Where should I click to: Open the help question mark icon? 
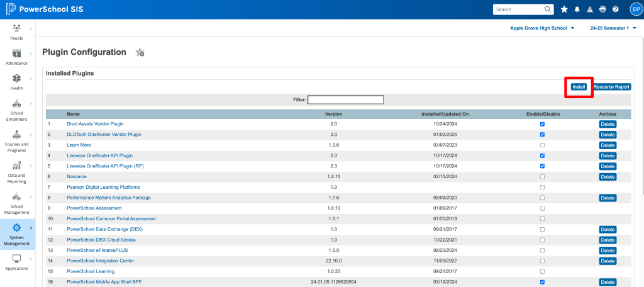(615, 9)
